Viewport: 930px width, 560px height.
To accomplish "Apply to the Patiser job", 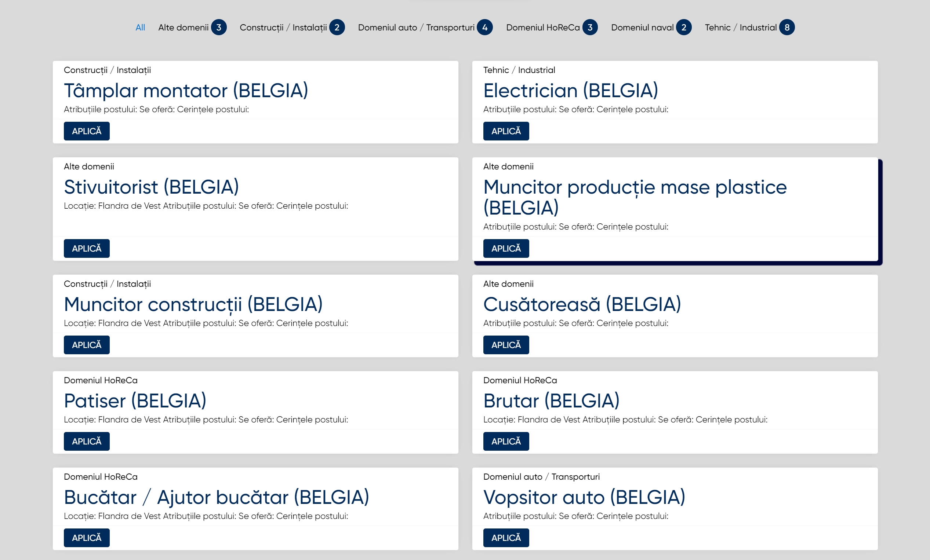I will click(x=87, y=442).
